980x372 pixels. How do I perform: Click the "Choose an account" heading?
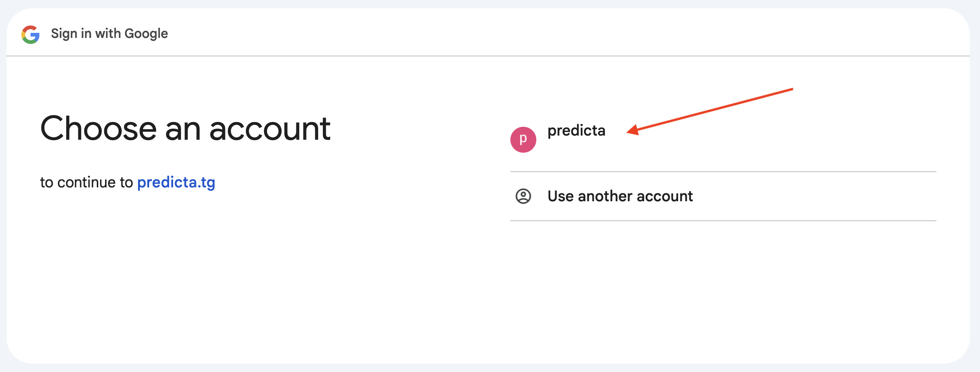point(185,129)
